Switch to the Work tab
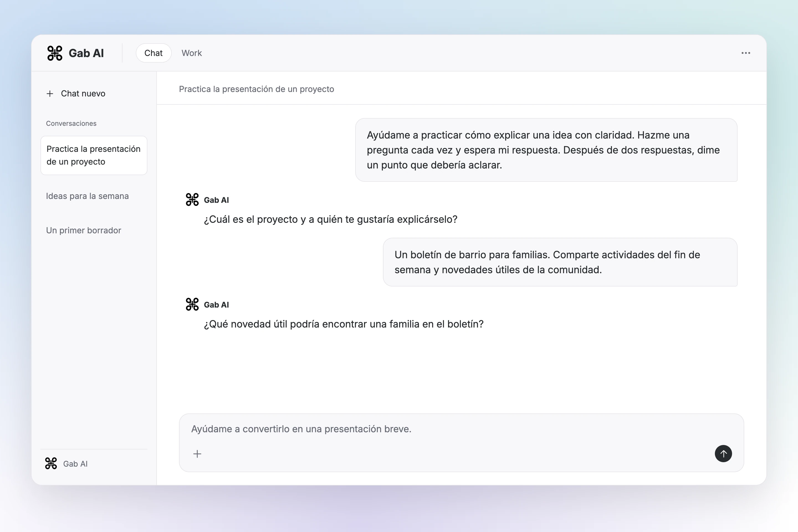This screenshot has height=532, width=798. click(x=192, y=53)
